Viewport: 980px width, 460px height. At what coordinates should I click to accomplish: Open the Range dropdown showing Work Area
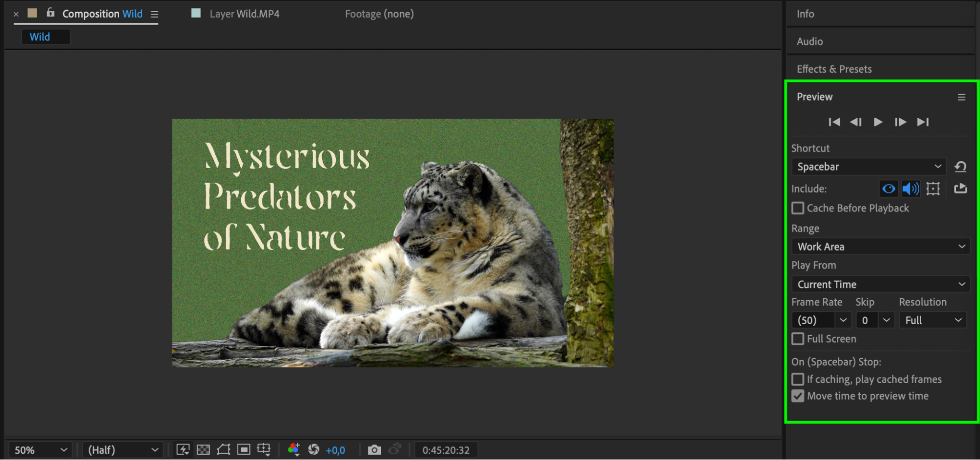tap(880, 247)
